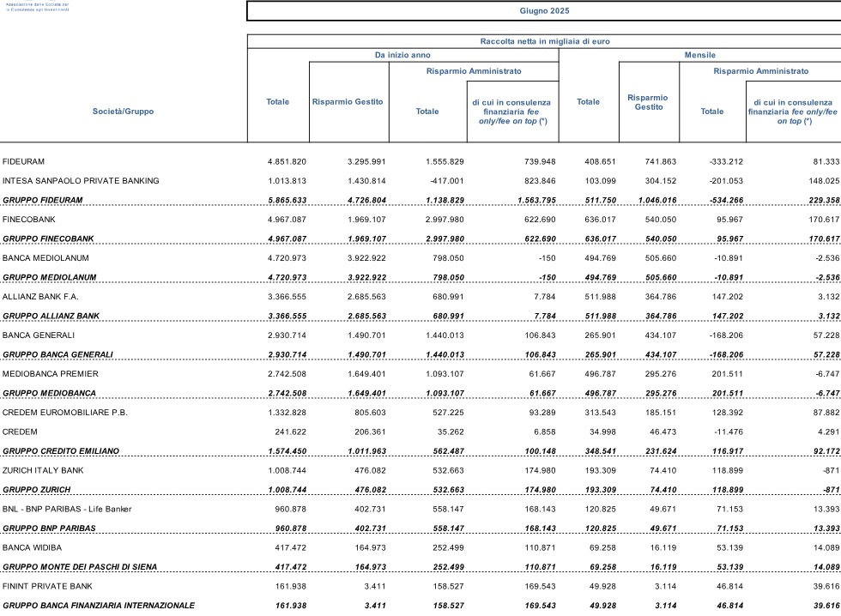Click the GRUPPO ALLIANZ BANK subtotal label
This screenshot has width=841, height=616.
click(51, 317)
